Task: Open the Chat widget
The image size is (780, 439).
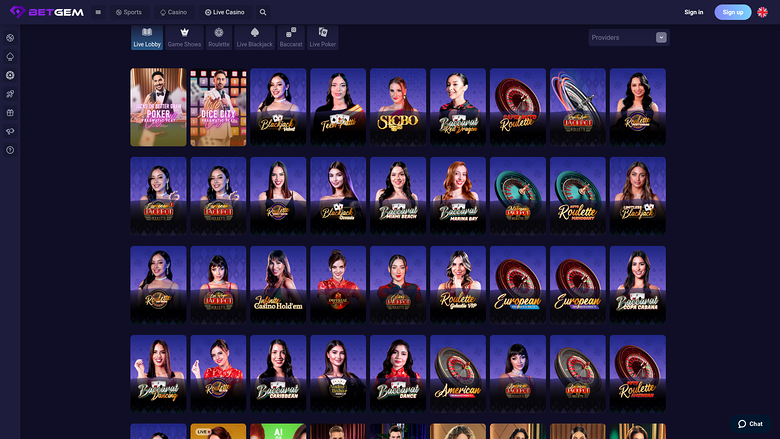Action: click(750, 424)
